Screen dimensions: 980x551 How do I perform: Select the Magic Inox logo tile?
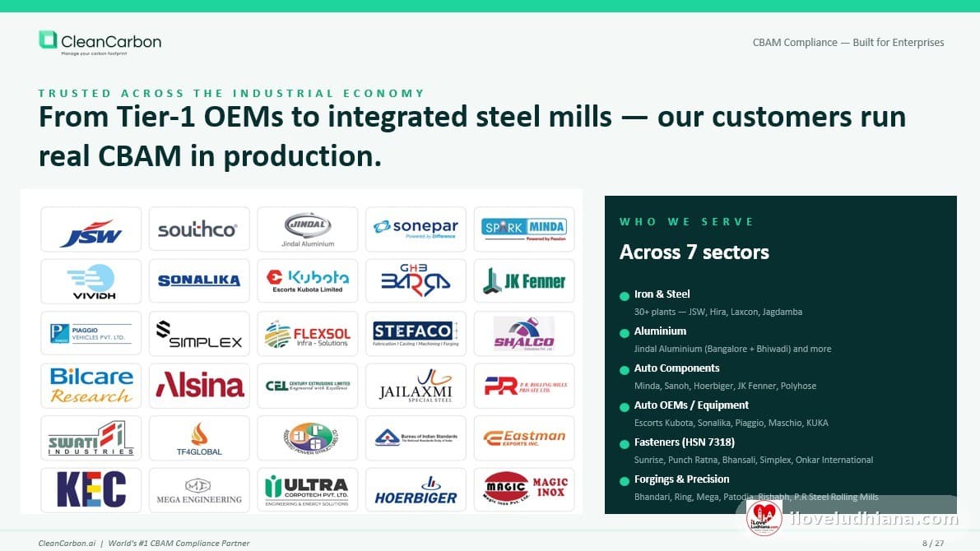(524, 490)
